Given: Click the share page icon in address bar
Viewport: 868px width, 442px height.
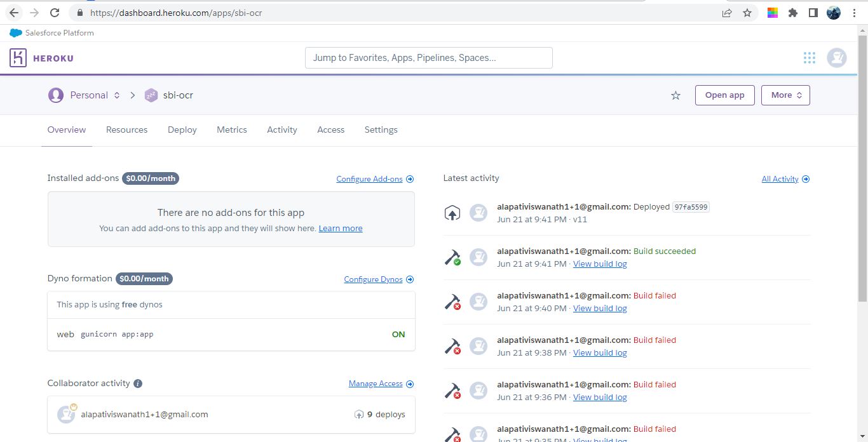Looking at the screenshot, I should pyautogui.click(x=727, y=13).
